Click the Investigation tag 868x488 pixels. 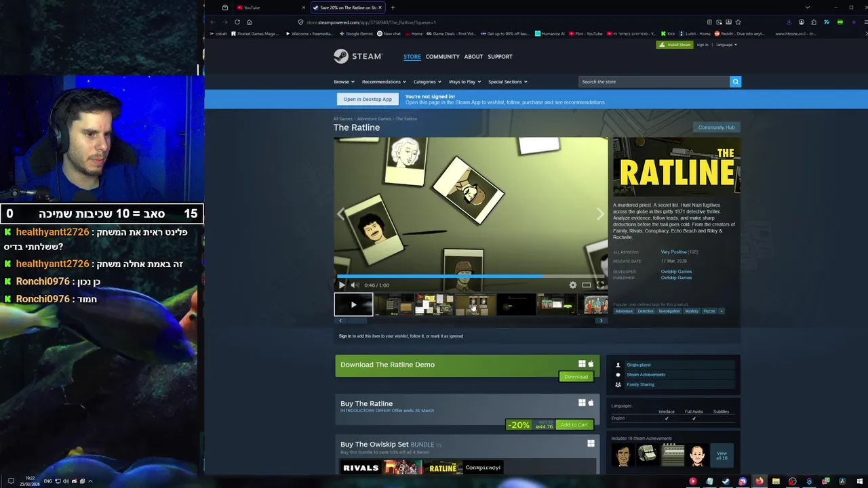click(669, 311)
